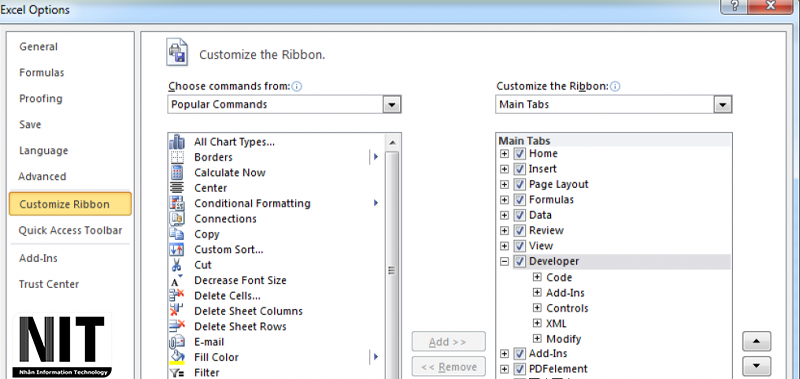Select the Decrease Font Size icon

click(177, 280)
